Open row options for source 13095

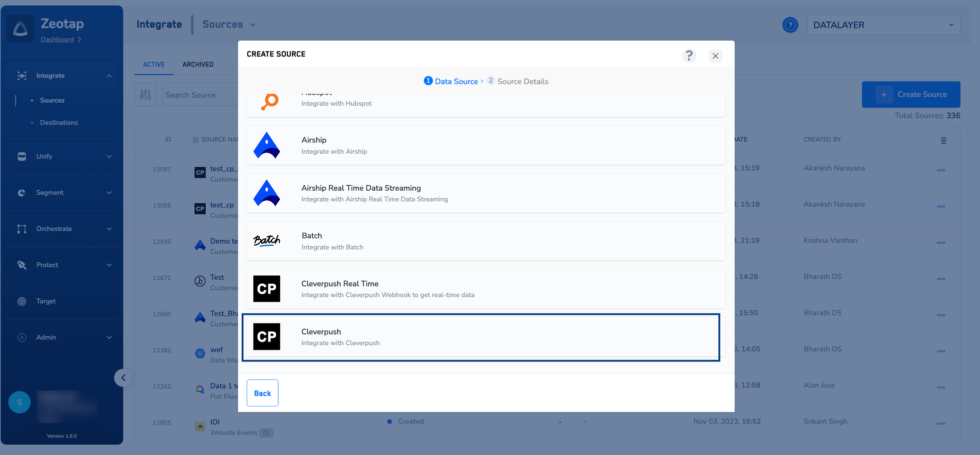pyautogui.click(x=941, y=206)
